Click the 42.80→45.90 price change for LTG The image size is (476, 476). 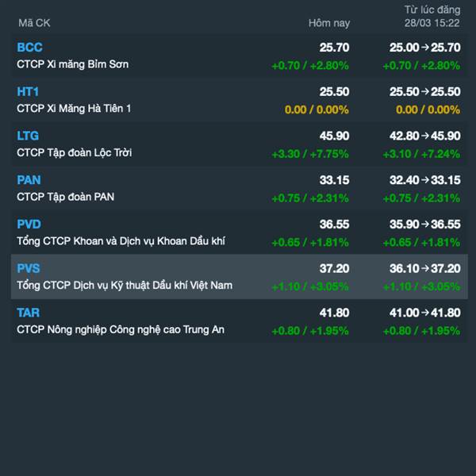(425, 136)
